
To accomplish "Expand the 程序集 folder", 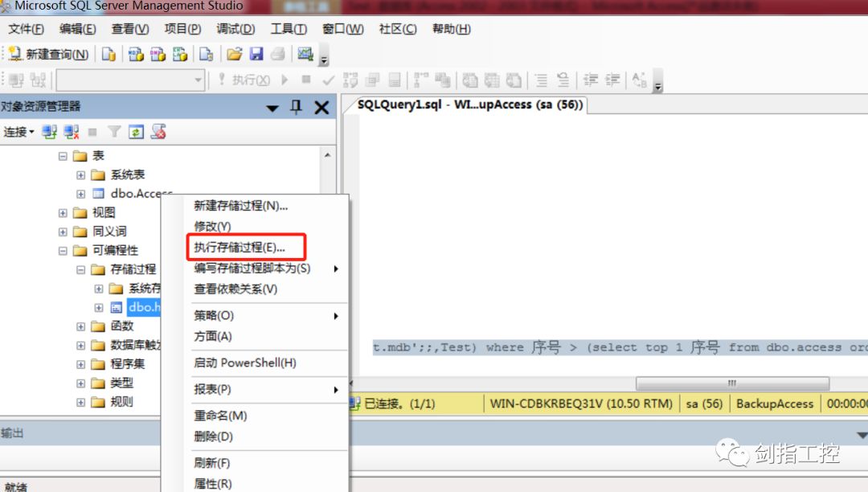I will click(x=81, y=364).
